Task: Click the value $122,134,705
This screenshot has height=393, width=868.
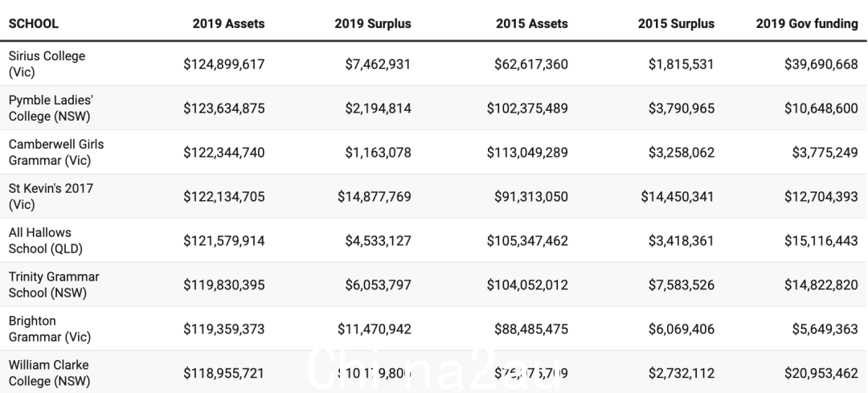Action: click(224, 197)
